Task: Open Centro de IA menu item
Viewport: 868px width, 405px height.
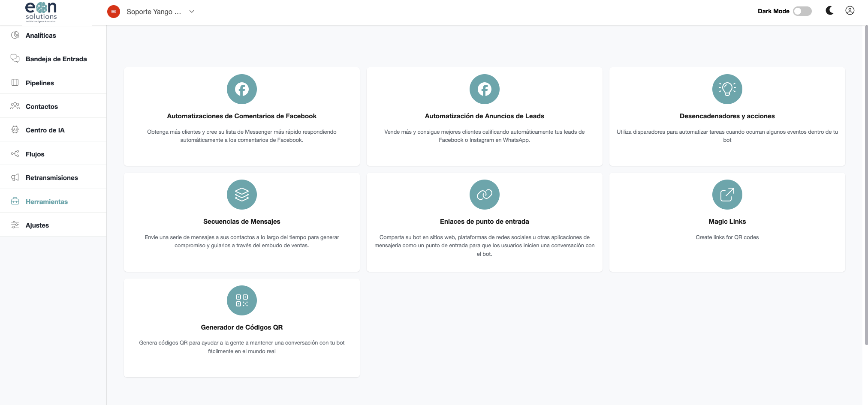Action: pos(53,130)
